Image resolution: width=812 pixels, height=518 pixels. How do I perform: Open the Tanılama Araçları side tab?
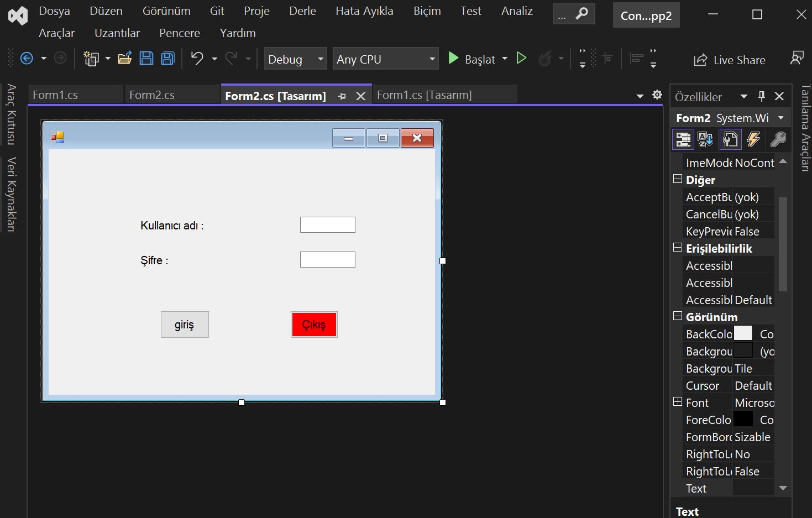[805, 128]
